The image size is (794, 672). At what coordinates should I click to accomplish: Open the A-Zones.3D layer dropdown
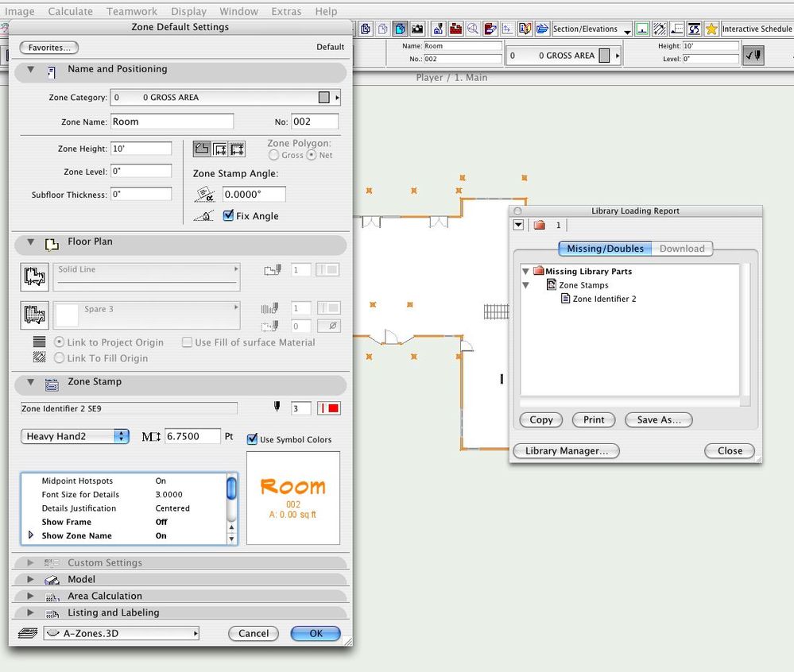tap(122, 633)
